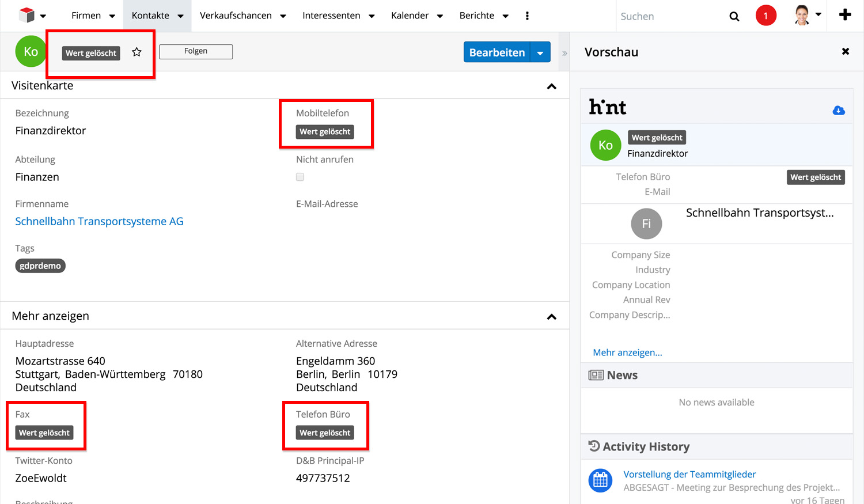Open the notifications badge showing 1
864x504 pixels.
766,16
